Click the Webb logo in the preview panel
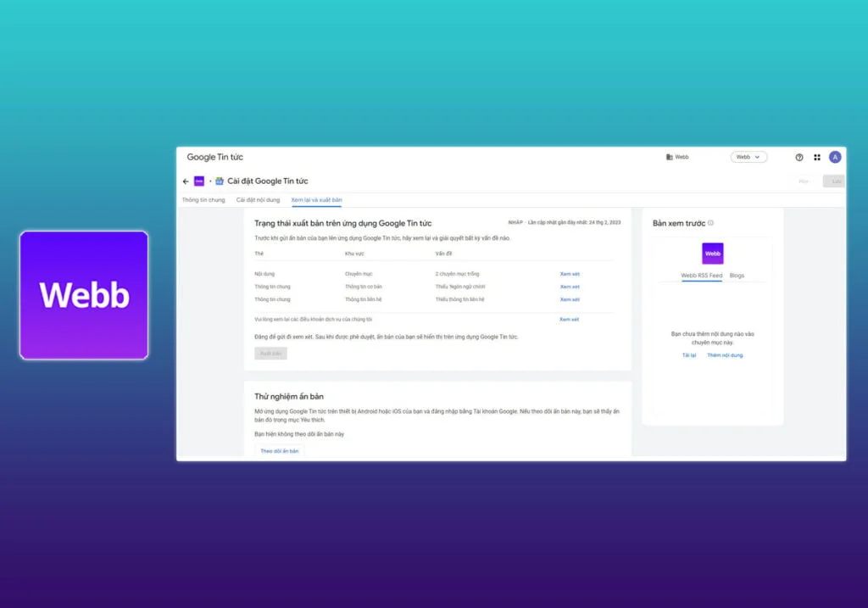Viewport: 868px width, 608px height. pyautogui.click(x=712, y=254)
